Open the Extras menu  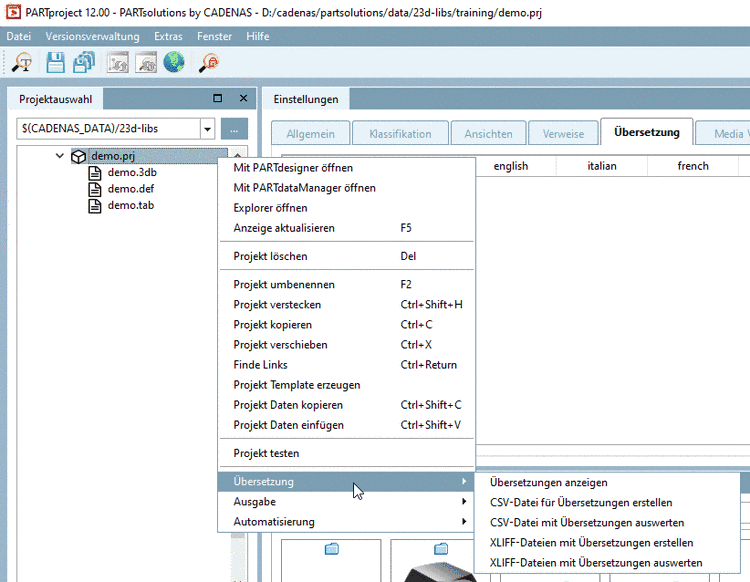click(168, 36)
